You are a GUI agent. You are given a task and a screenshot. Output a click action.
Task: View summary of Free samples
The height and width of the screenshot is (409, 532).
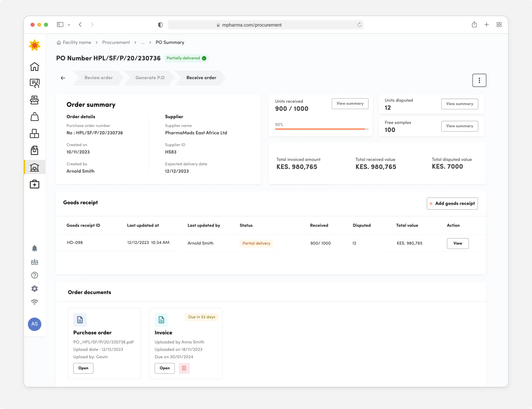click(459, 126)
